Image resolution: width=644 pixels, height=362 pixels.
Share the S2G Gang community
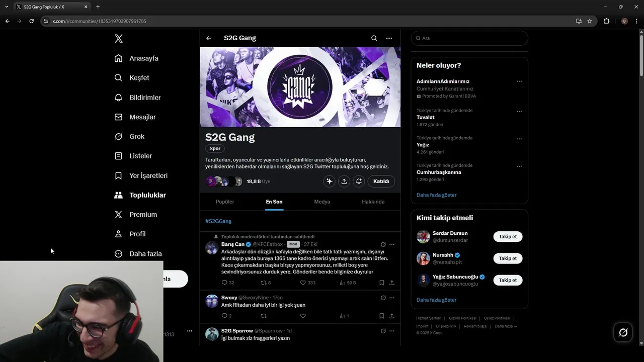tap(344, 182)
